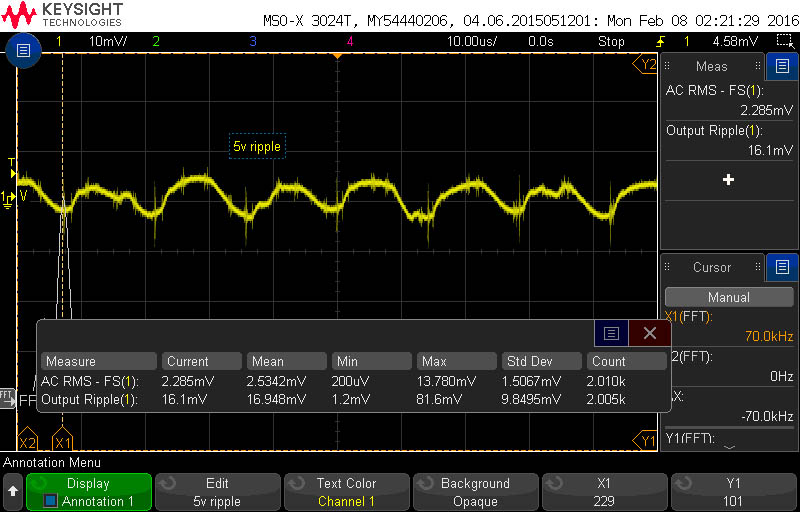Open Text Color Channel 1 selector
Screen dimensions: 800x512
346,492
